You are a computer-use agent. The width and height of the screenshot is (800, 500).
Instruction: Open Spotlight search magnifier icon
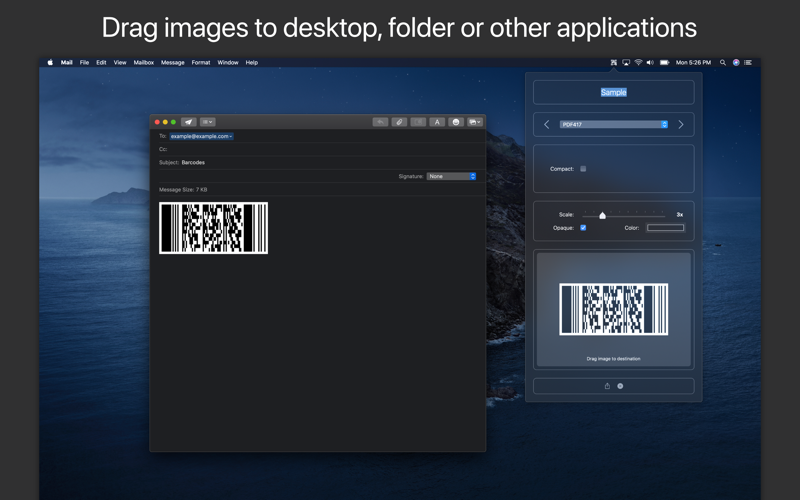[x=723, y=62]
